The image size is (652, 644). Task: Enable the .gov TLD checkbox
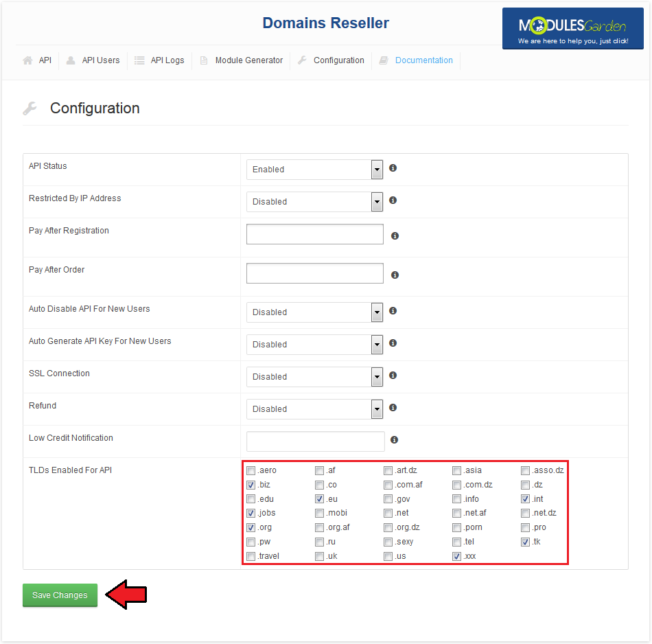[388, 499]
